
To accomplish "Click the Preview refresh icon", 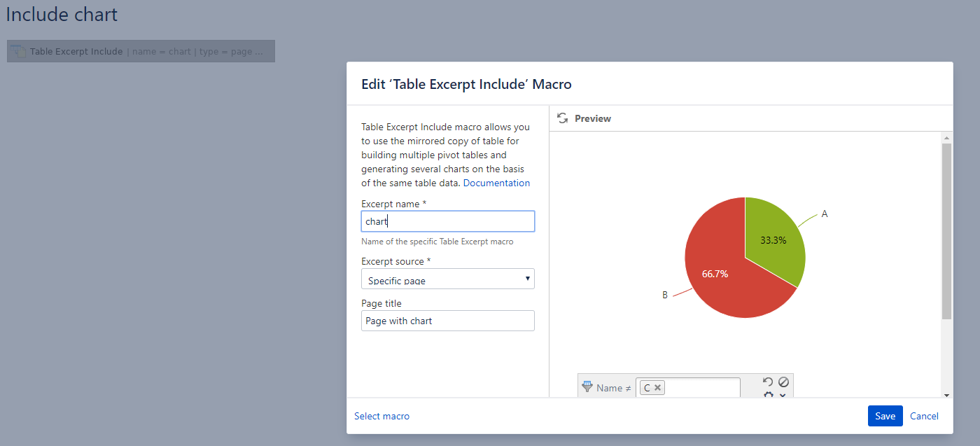I will (562, 118).
